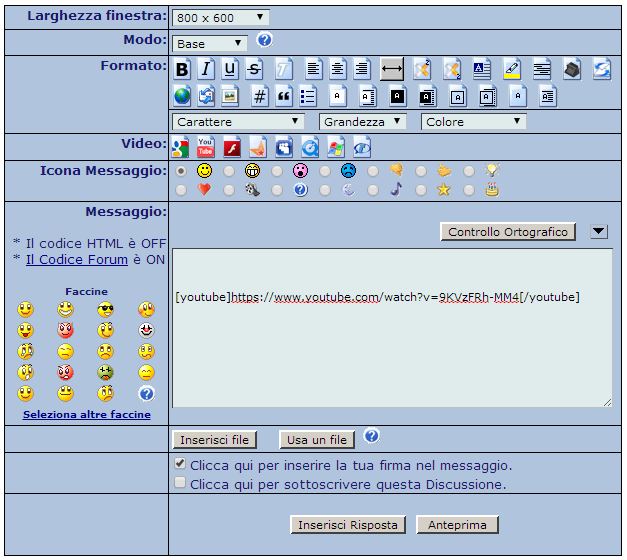Open the Carattere font dropdown
This screenshot has width=627, height=560.
(238, 122)
